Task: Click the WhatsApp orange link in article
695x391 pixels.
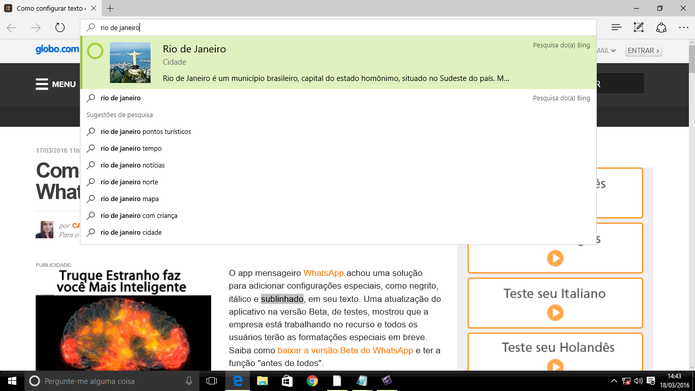Action: click(324, 273)
